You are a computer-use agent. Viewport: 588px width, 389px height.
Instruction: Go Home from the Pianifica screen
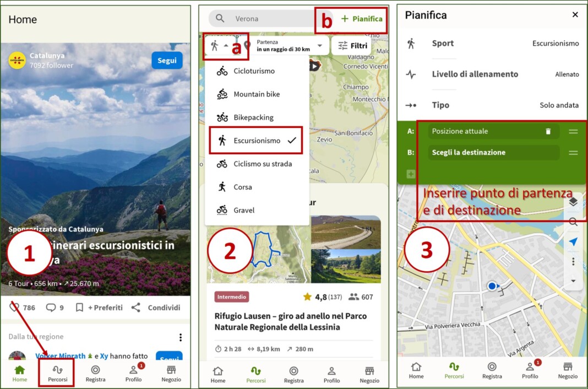tap(416, 371)
